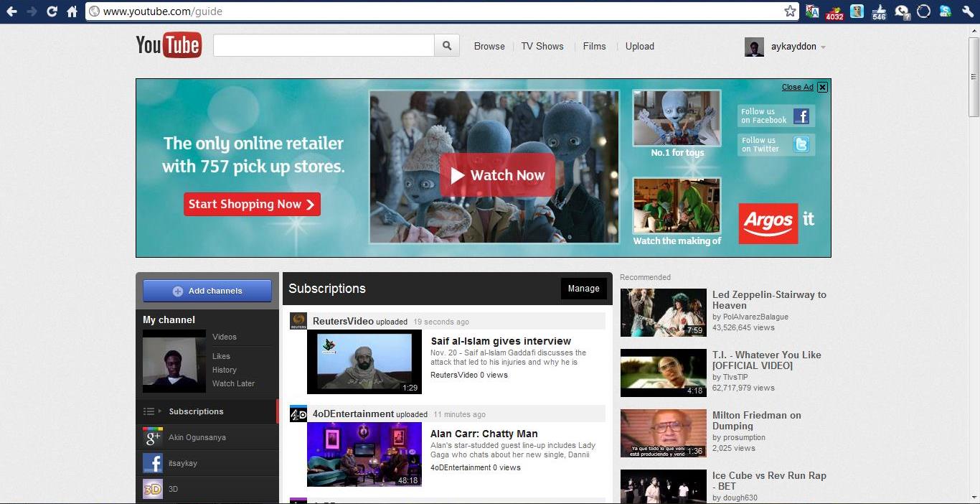980x504 pixels.
Task: Click the list icon beside Subscriptions
Action: (x=149, y=411)
